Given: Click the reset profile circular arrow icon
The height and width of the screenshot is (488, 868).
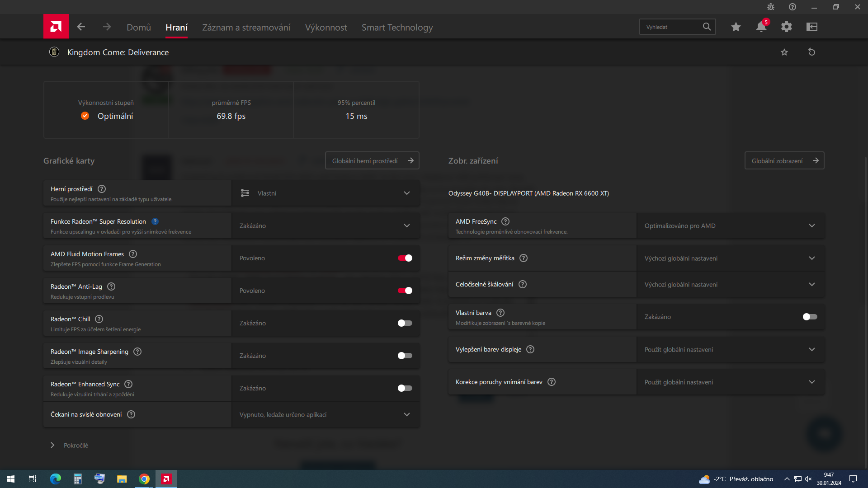Looking at the screenshot, I should point(811,52).
